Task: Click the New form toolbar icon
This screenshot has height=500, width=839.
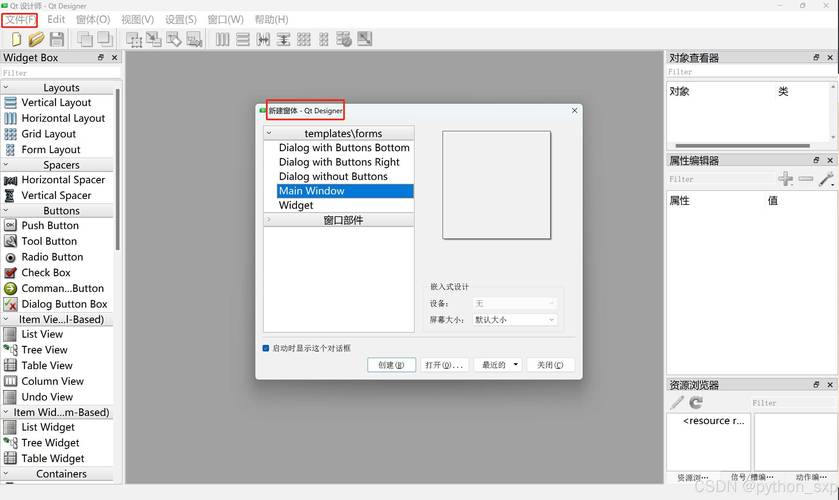Action: point(16,39)
